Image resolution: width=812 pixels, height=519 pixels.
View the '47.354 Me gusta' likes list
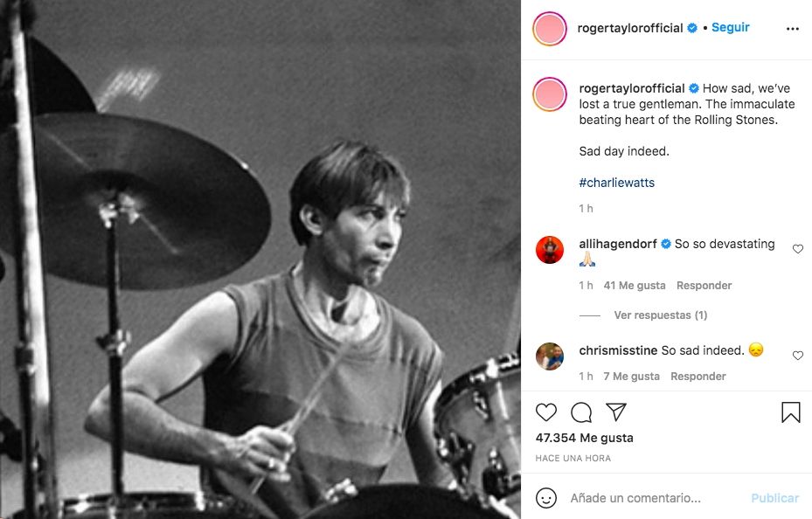point(584,438)
